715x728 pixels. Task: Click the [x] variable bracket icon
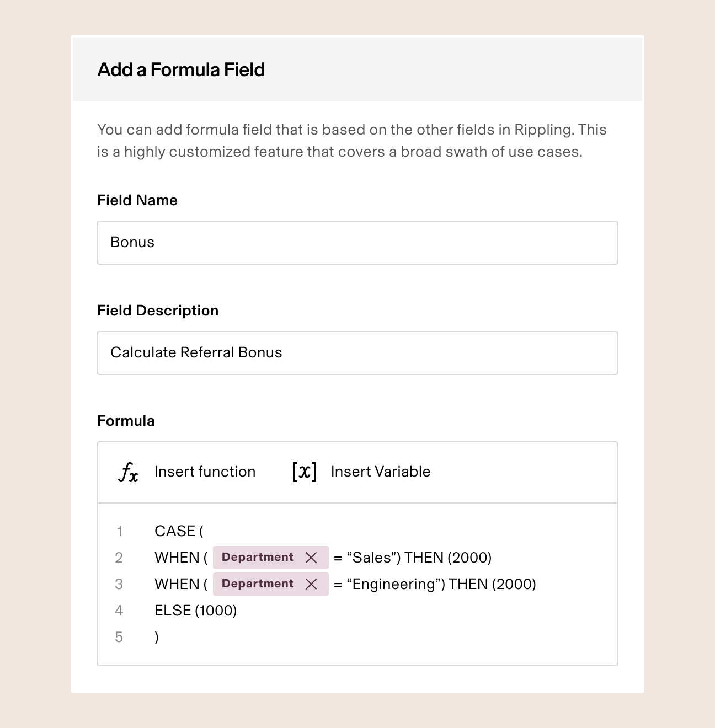304,472
